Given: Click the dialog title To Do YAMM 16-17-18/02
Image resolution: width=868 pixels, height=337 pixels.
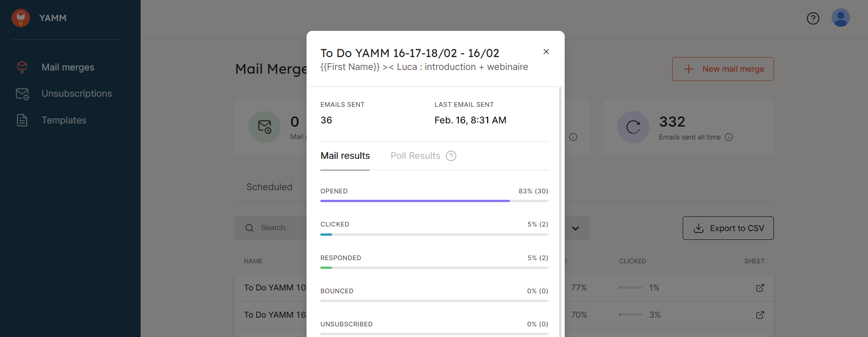Looking at the screenshot, I should 410,53.
